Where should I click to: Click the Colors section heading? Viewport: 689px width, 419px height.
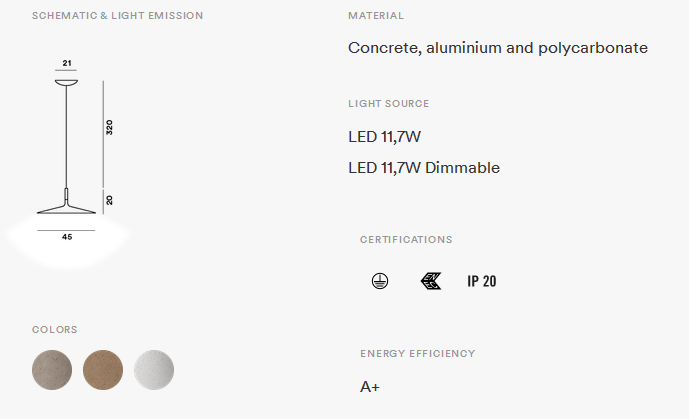pos(54,330)
